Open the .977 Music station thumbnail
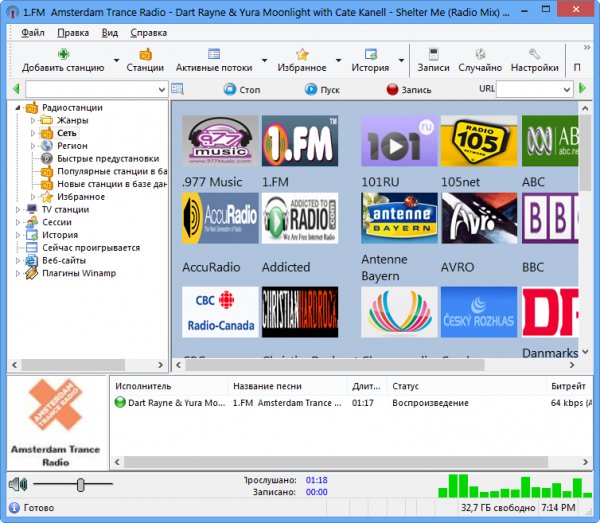The image size is (600, 523). (x=220, y=141)
